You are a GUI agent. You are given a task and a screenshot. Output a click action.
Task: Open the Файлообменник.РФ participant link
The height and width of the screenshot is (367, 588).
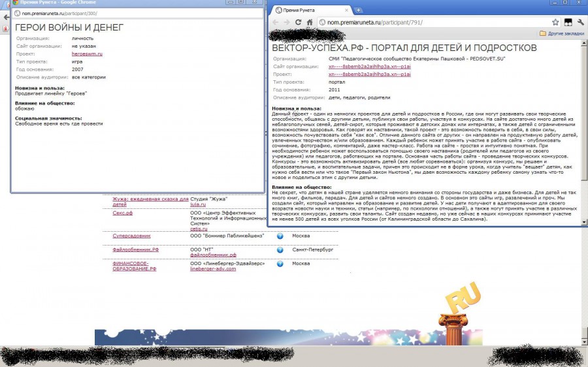point(135,249)
